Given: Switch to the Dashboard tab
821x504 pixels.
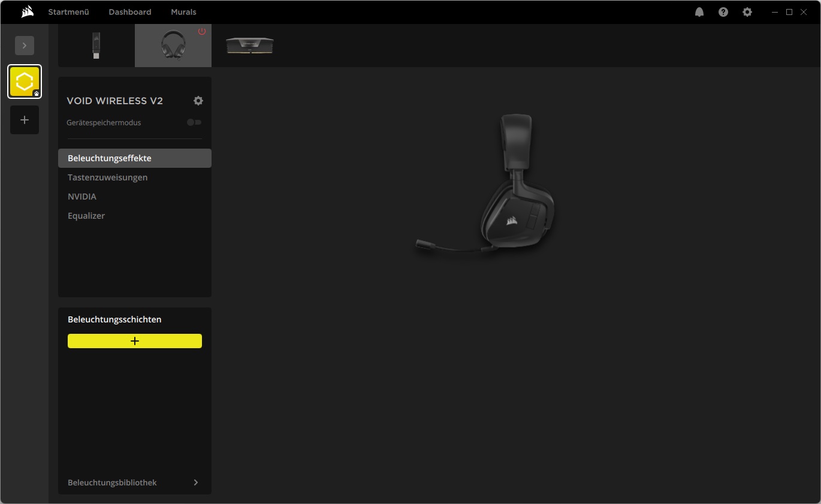Looking at the screenshot, I should 130,12.
